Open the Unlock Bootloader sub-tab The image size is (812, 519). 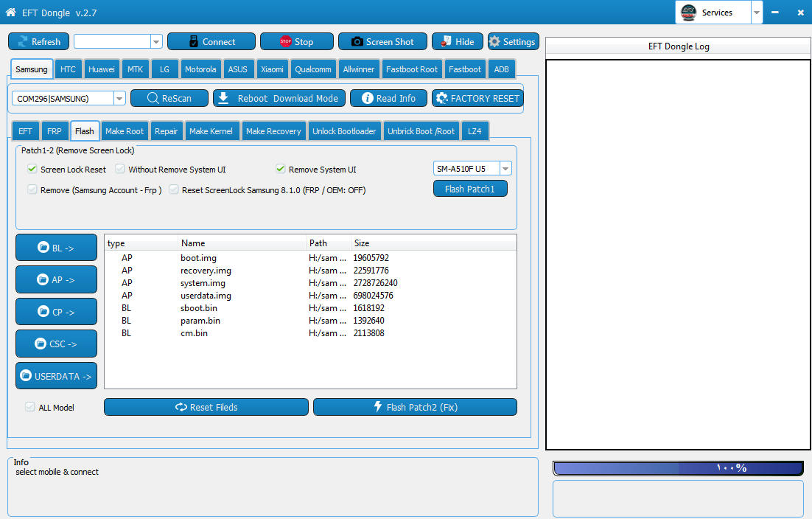click(344, 131)
